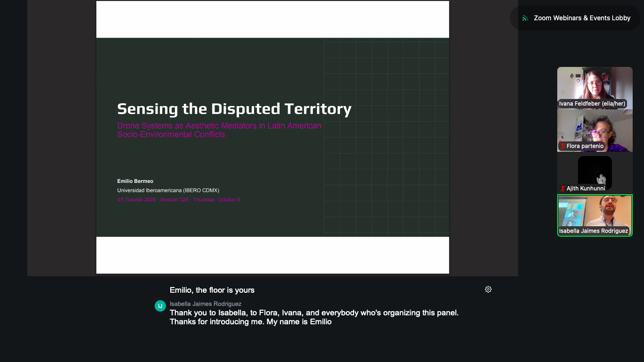
Task: Click the IJ speaker avatar in captions
Action: coord(160,306)
